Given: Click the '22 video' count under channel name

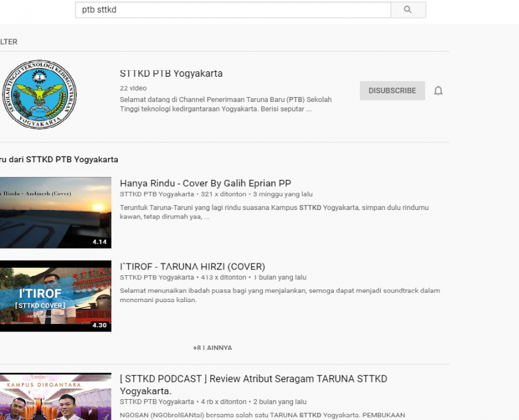Looking at the screenshot, I should pyautogui.click(x=133, y=88).
